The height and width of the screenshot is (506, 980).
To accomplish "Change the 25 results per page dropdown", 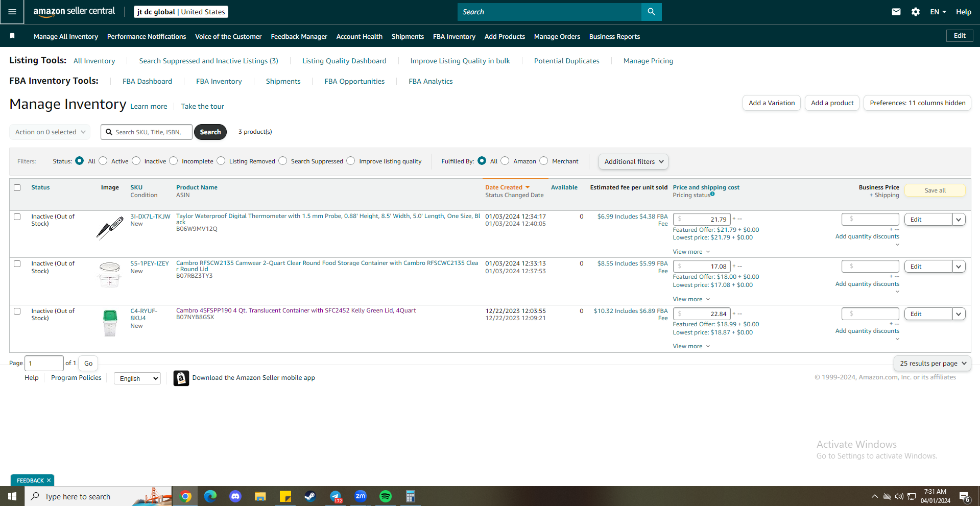I will click(933, 364).
